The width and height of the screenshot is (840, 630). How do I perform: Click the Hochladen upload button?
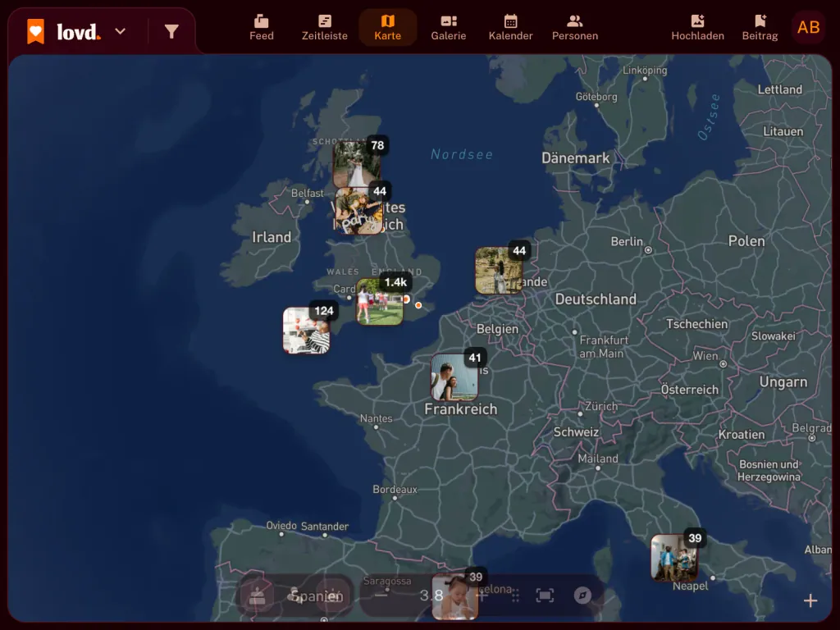(697, 28)
